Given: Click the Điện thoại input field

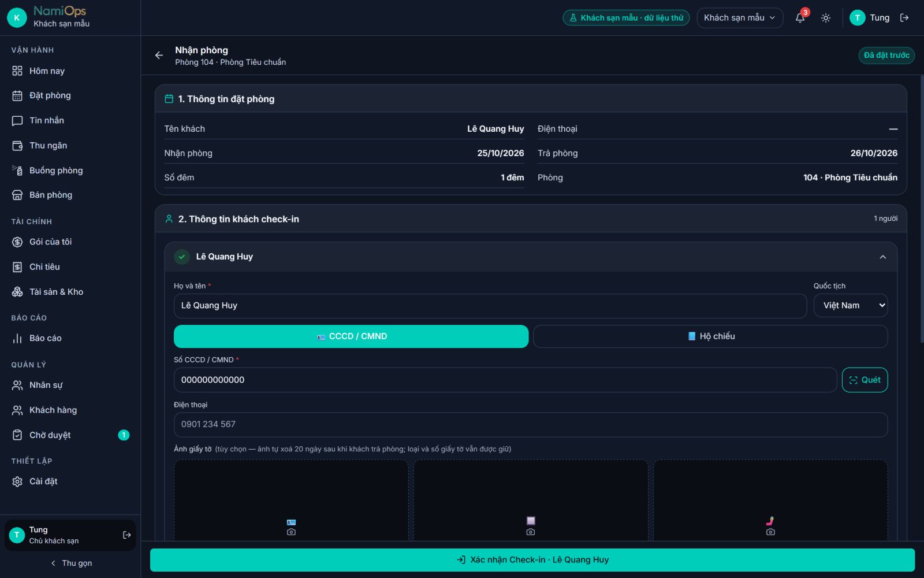Looking at the screenshot, I should pyautogui.click(x=531, y=424).
